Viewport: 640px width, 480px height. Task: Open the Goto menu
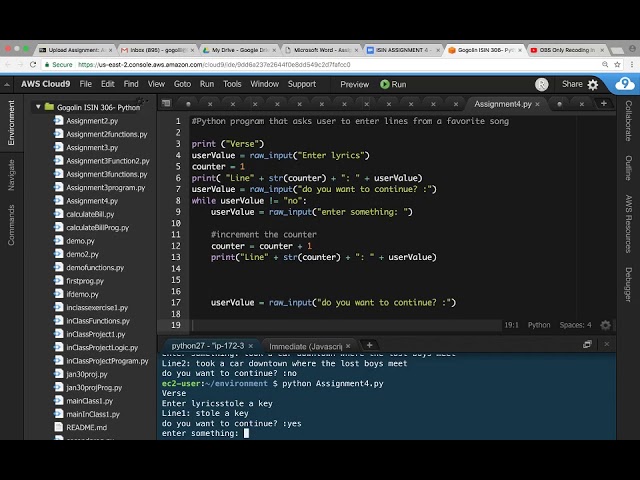(x=182, y=84)
